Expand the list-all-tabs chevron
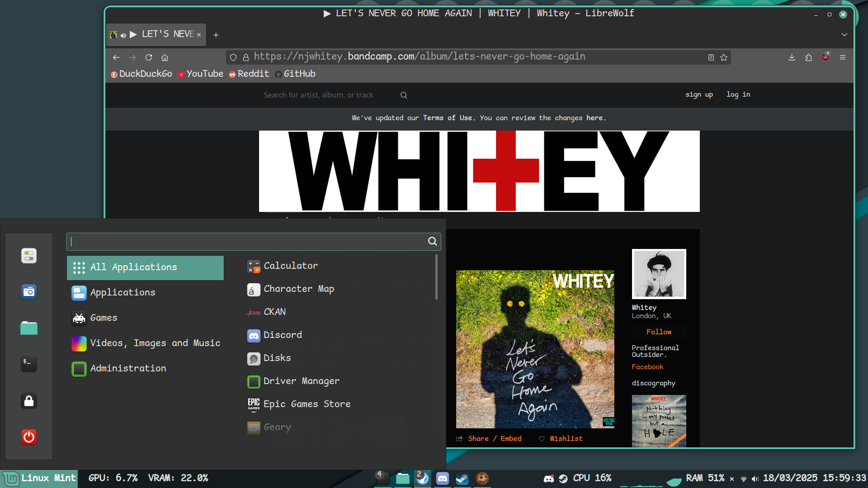This screenshot has height=488, width=868. click(x=844, y=35)
